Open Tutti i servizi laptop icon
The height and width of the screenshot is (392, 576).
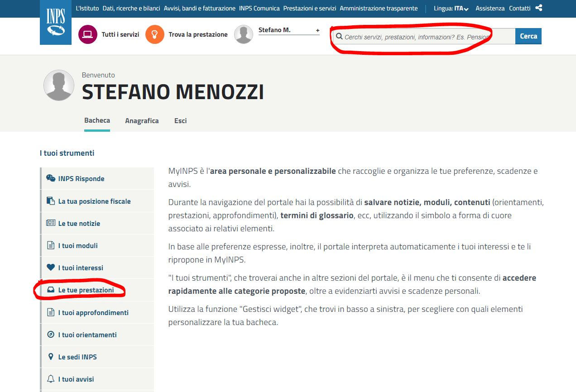(x=88, y=34)
